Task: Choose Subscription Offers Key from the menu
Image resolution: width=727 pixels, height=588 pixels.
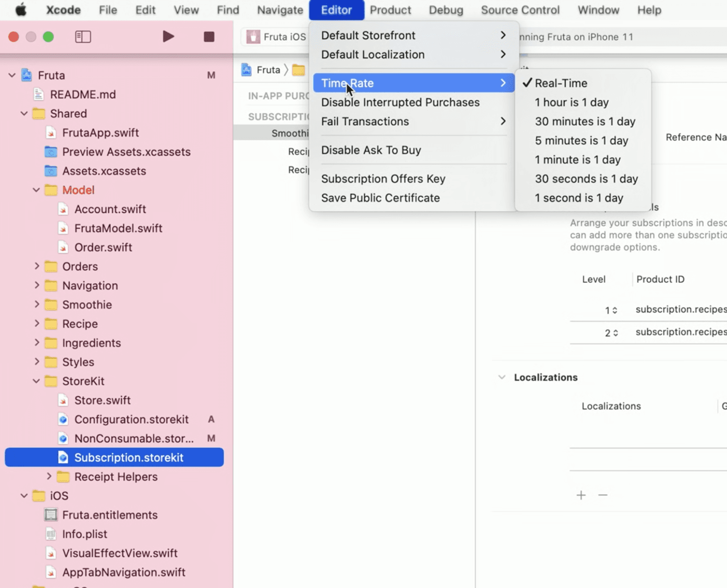Action: [383, 178]
